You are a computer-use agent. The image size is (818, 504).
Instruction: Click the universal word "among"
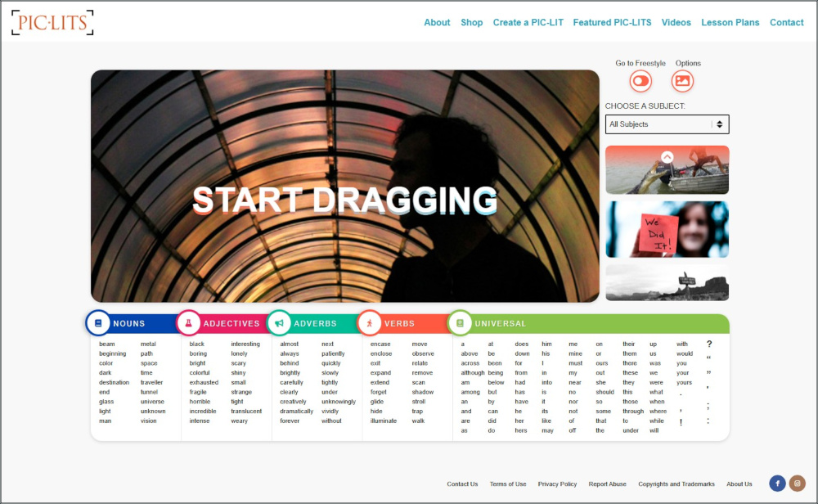[470, 393]
